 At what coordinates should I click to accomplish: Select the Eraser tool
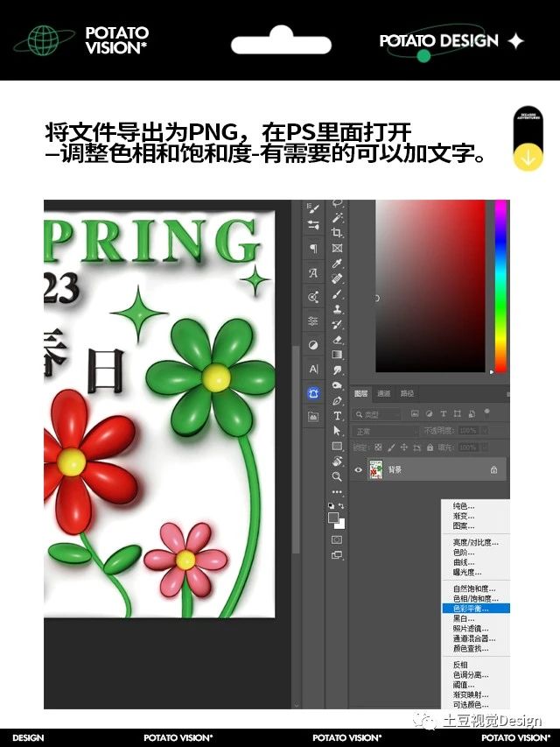[337, 340]
